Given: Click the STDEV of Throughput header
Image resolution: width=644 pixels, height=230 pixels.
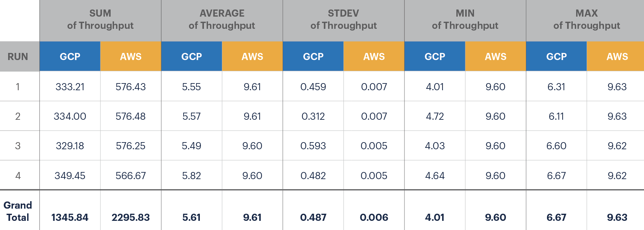Looking at the screenshot, I should [343, 19].
